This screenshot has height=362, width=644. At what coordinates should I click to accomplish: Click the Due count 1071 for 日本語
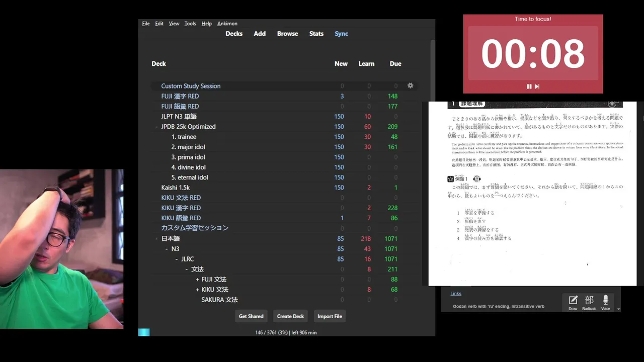point(390,239)
